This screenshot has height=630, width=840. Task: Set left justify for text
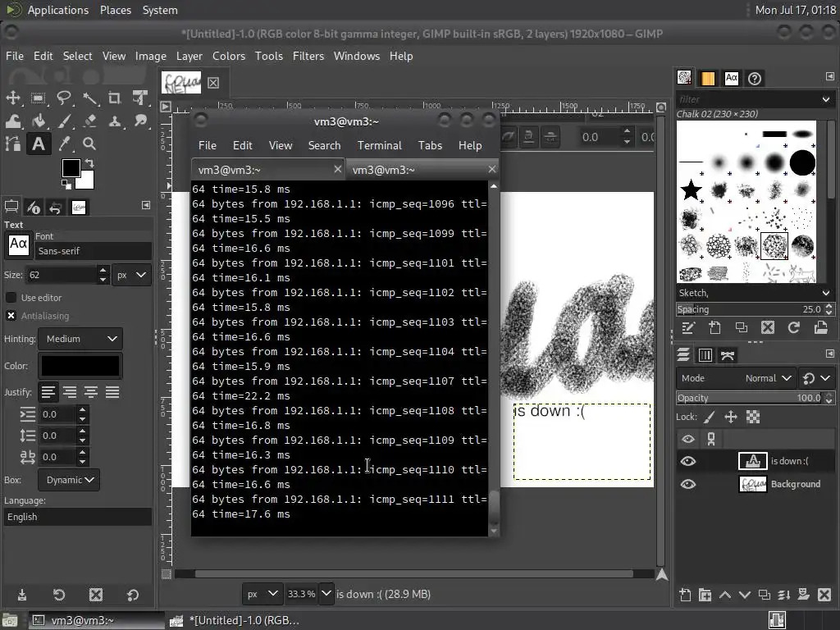48,393
